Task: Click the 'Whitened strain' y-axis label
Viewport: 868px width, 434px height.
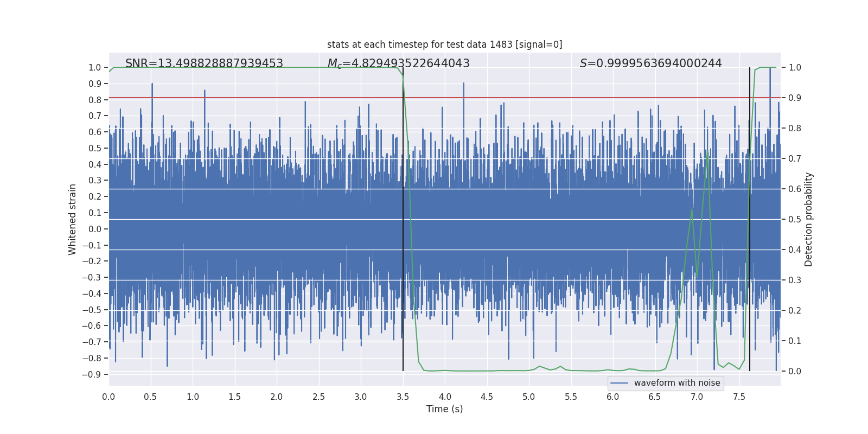Action: (73, 219)
